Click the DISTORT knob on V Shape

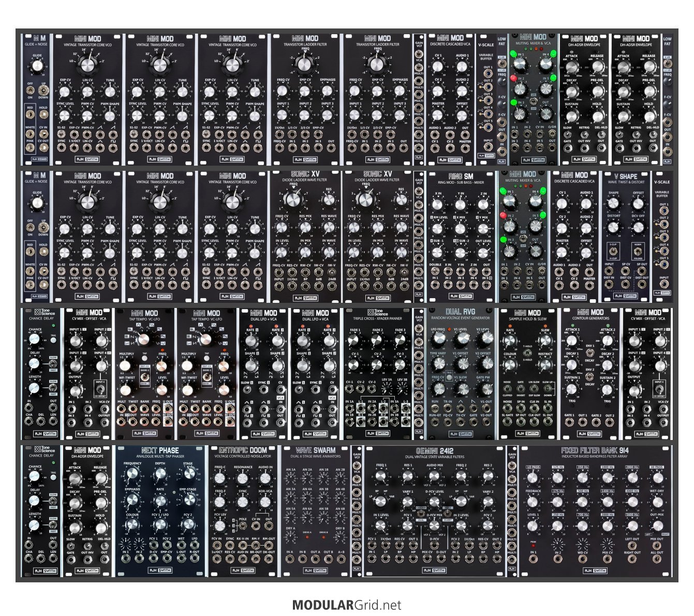614,227
